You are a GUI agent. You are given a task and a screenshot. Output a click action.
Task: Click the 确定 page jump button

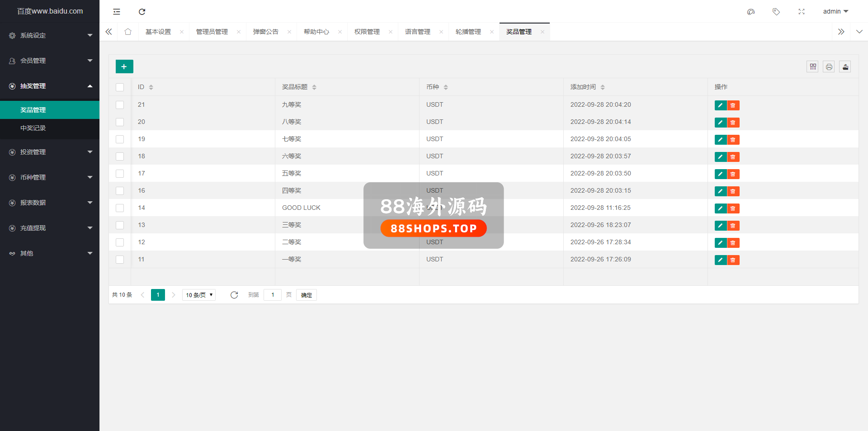(307, 295)
